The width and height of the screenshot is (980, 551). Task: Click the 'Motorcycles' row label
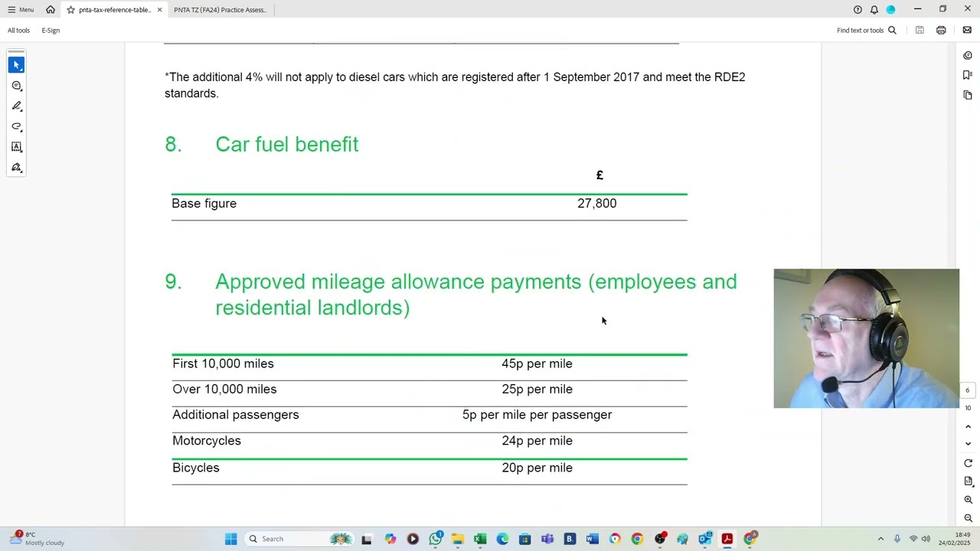pyautogui.click(x=207, y=441)
